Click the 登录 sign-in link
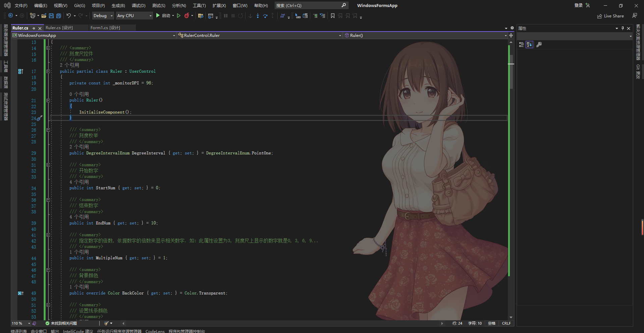Screen dimensions: 644x333 tap(578, 5)
